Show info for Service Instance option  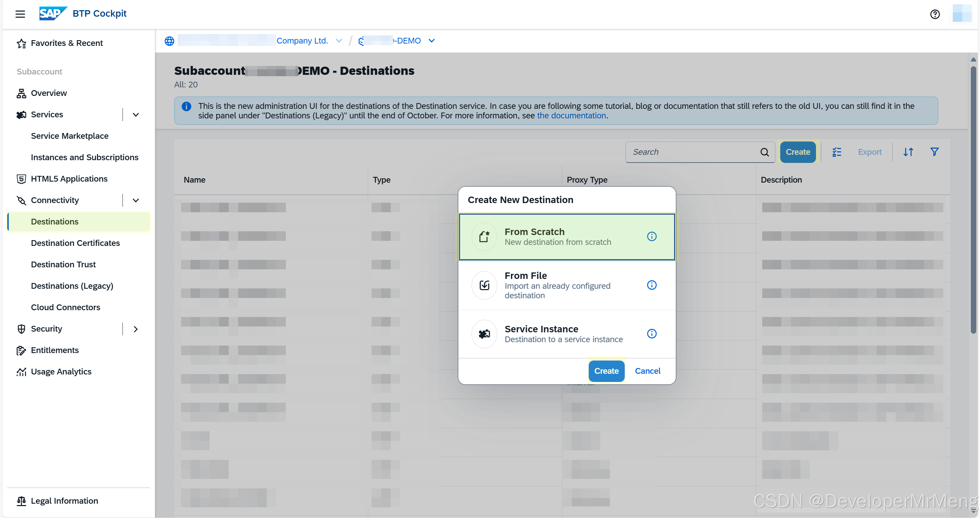click(x=651, y=334)
